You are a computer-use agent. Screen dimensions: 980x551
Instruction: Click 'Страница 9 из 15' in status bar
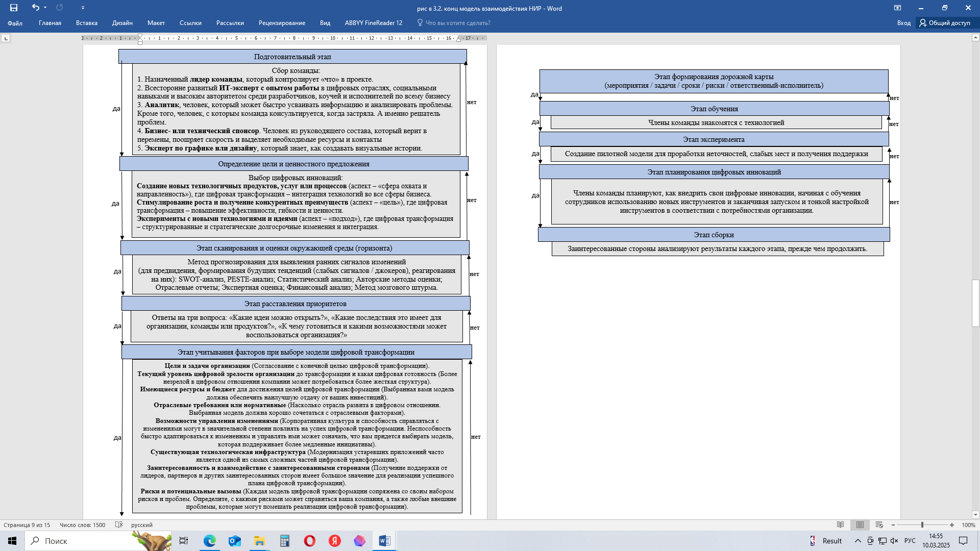(27, 525)
